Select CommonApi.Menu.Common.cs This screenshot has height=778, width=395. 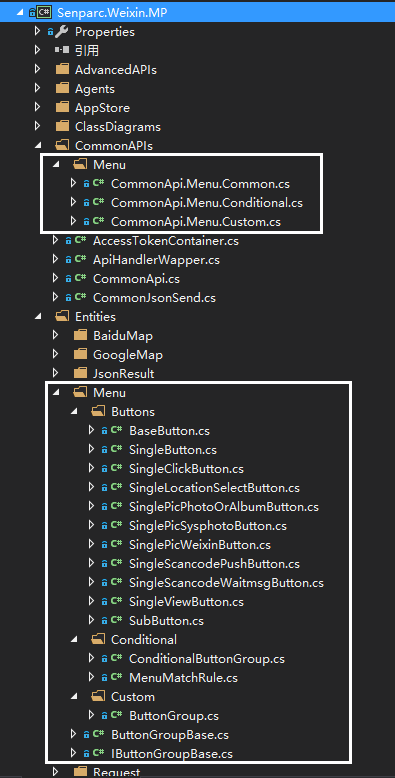[200, 184]
